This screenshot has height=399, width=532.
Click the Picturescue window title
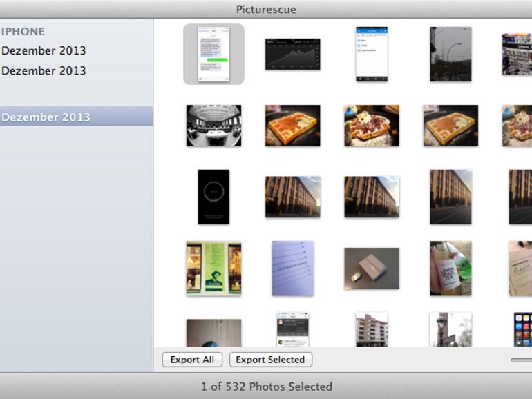tap(266, 10)
